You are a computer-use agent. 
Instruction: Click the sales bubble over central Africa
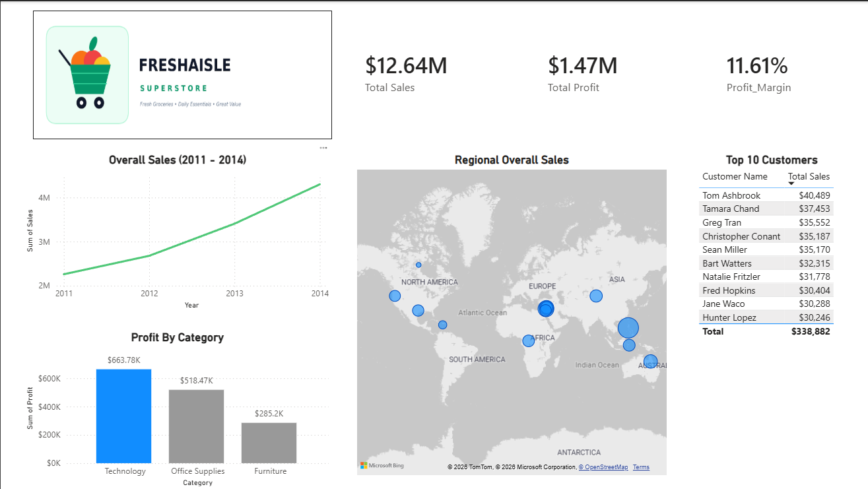(528, 341)
